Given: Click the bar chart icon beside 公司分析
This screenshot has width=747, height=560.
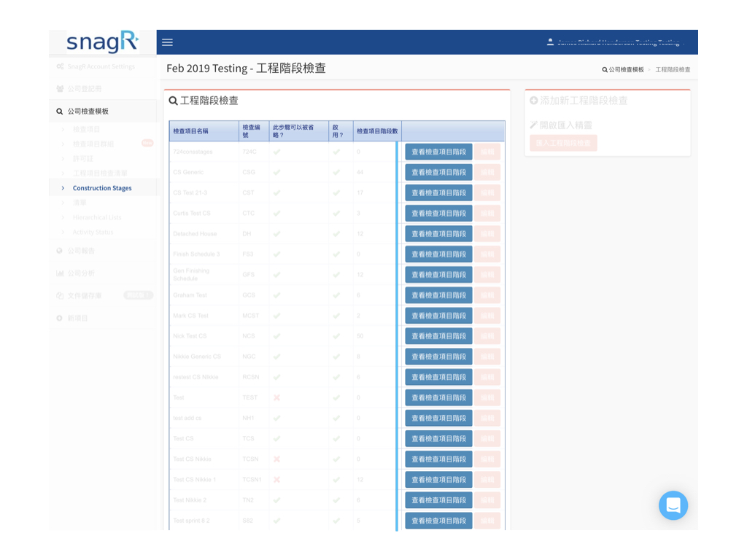Looking at the screenshot, I should [x=60, y=273].
